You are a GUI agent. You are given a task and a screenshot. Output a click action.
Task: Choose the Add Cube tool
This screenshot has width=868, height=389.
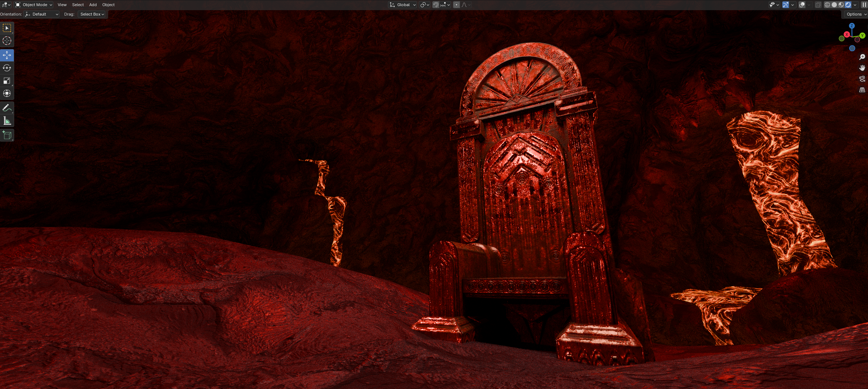[7, 135]
